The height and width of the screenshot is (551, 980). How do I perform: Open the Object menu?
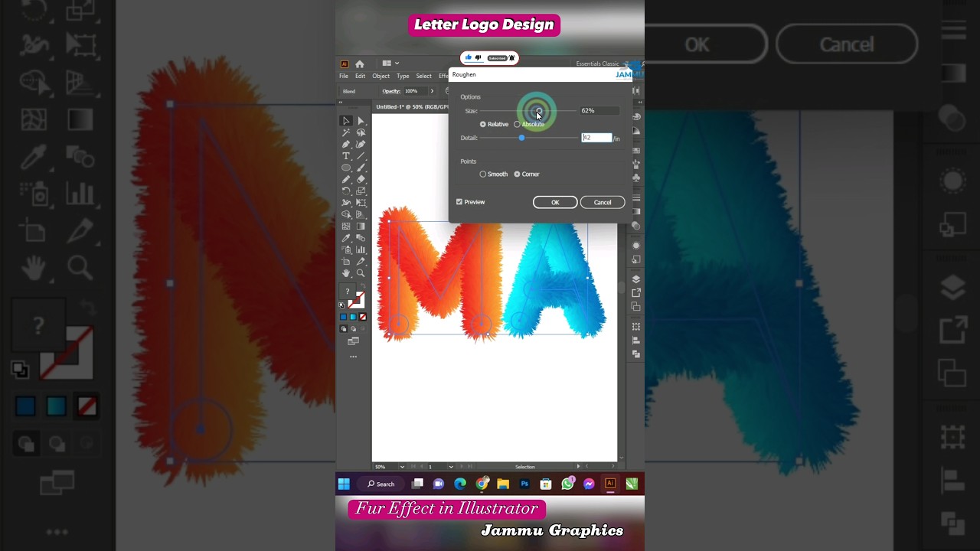pyautogui.click(x=381, y=76)
